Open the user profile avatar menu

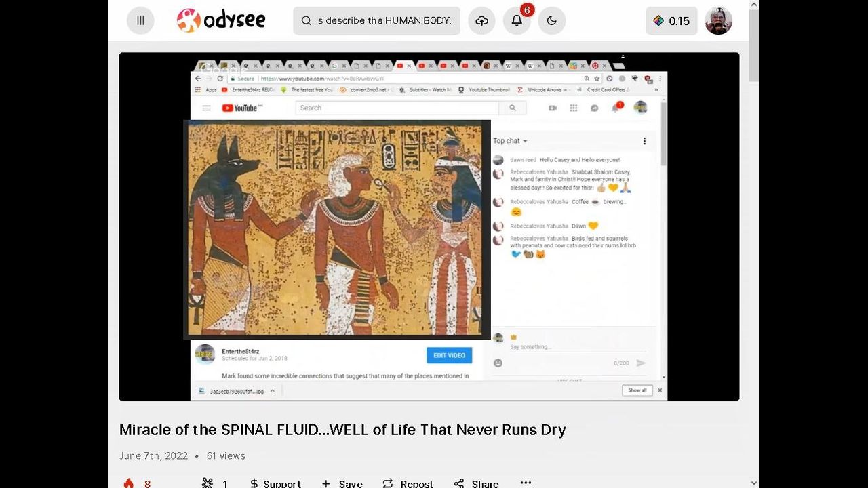click(x=718, y=20)
